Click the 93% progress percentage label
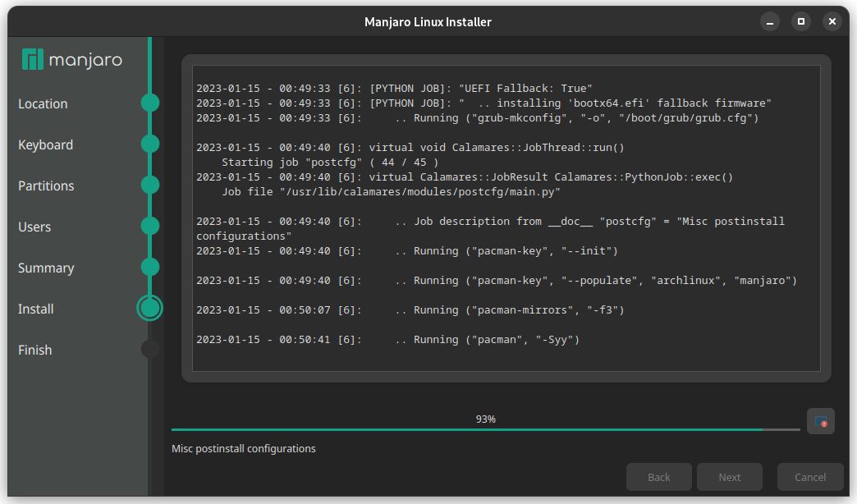857x504 pixels. pyautogui.click(x=485, y=419)
